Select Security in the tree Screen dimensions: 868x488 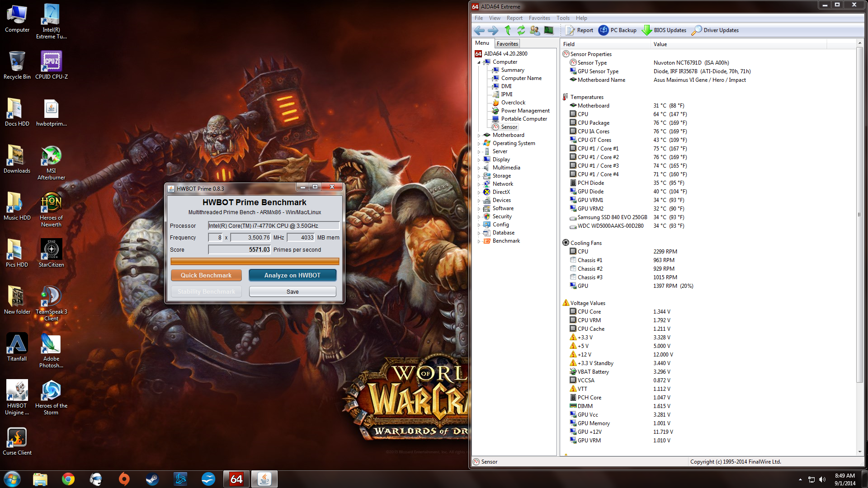point(502,216)
